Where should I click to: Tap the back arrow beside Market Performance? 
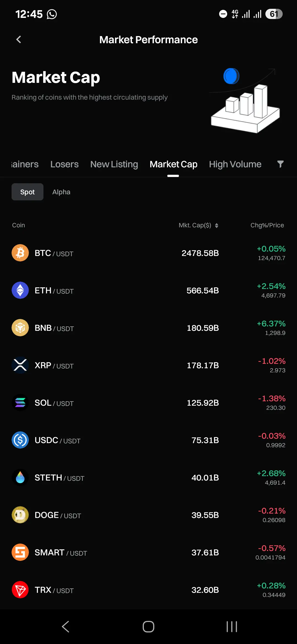19,40
